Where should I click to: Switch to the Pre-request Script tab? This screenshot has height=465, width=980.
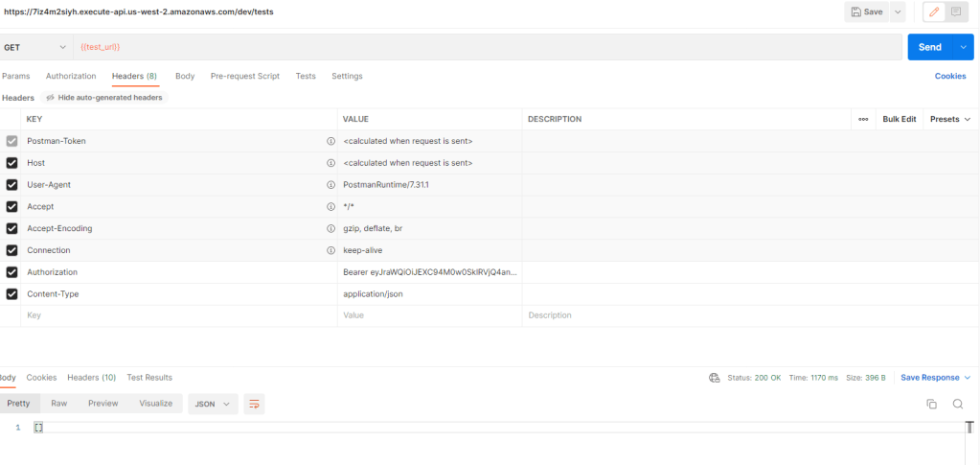click(x=245, y=76)
